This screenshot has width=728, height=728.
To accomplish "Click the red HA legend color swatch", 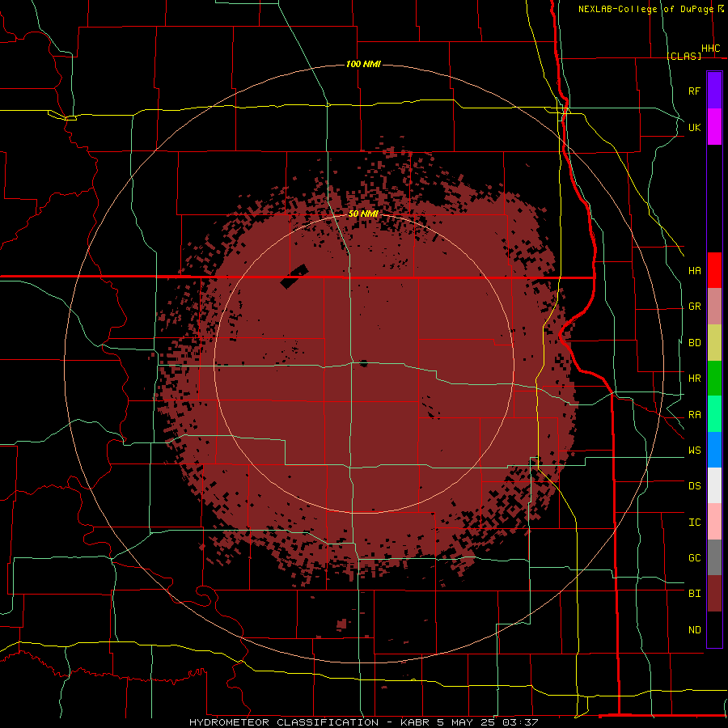I will (x=714, y=270).
